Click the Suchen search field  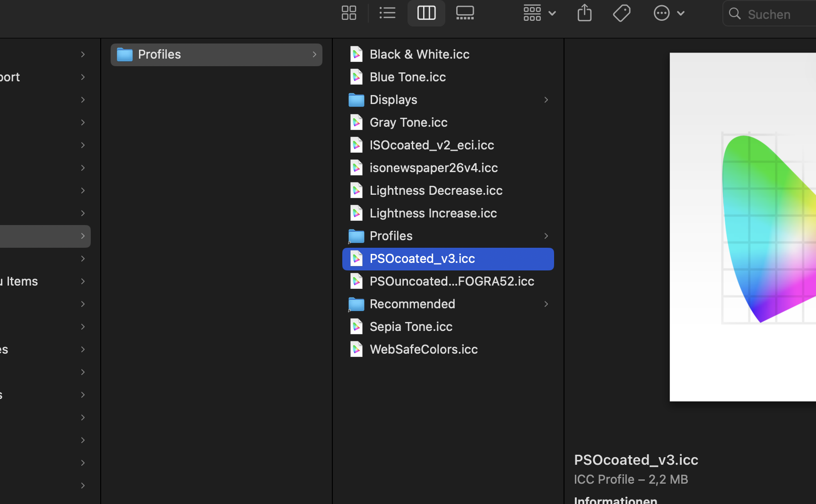[x=775, y=14]
